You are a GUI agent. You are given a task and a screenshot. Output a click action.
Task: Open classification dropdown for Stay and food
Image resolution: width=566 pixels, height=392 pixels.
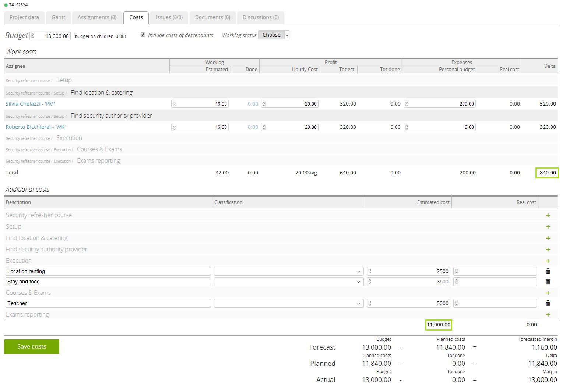point(289,282)
